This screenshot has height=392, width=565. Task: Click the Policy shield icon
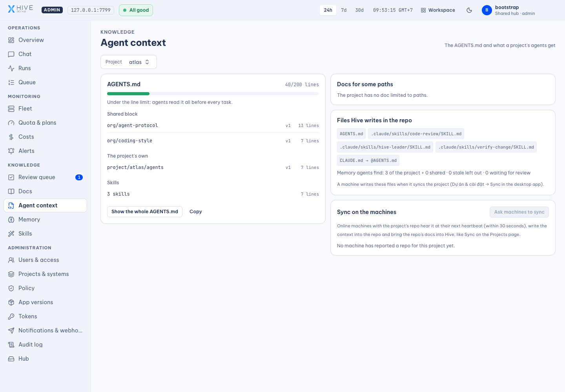(x=11, y=288)
